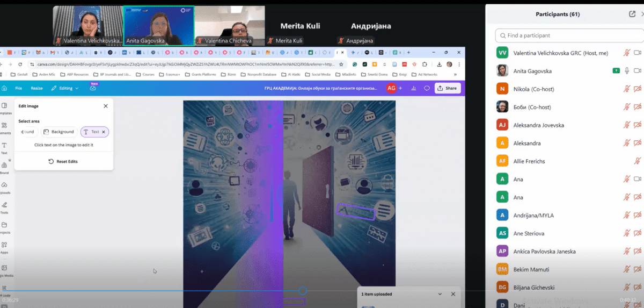
Task: Open the Projects sidebar tab
Action: [x=4, y=228]
